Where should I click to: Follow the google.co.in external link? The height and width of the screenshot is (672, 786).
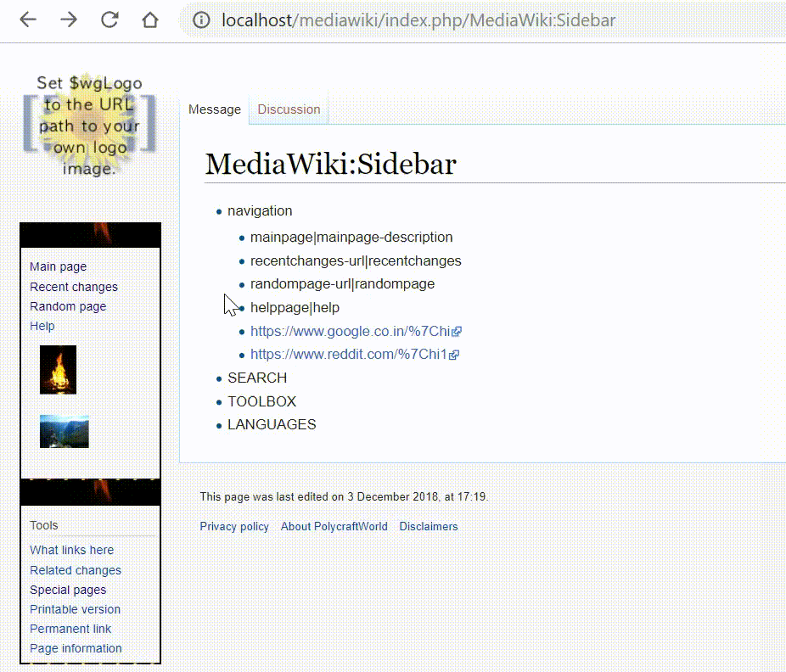(x=356, y=331)
